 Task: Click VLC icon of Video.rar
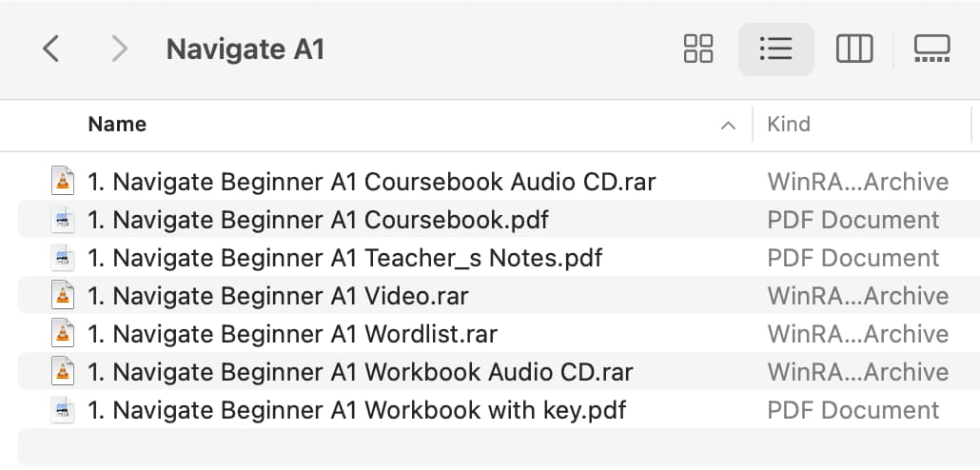[63, 296]
